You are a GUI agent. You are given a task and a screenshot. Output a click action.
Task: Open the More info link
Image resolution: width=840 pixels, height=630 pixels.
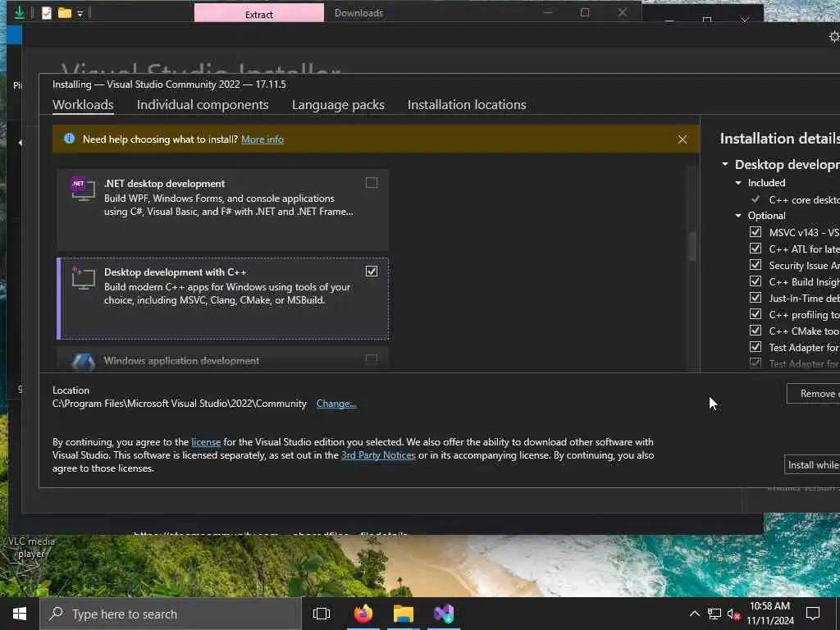tap(262, 139)
